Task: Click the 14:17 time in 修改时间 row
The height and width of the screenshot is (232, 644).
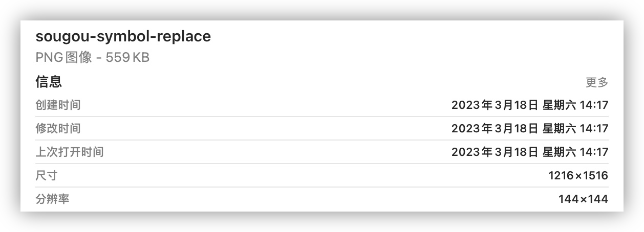Action: tap(594, 128)
